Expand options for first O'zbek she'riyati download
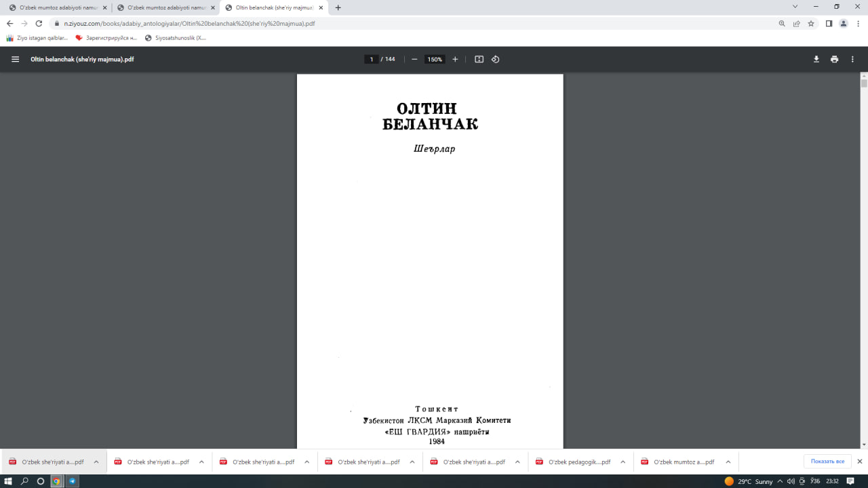The width and height of the screenshot is (868, 488). point(96,462)
